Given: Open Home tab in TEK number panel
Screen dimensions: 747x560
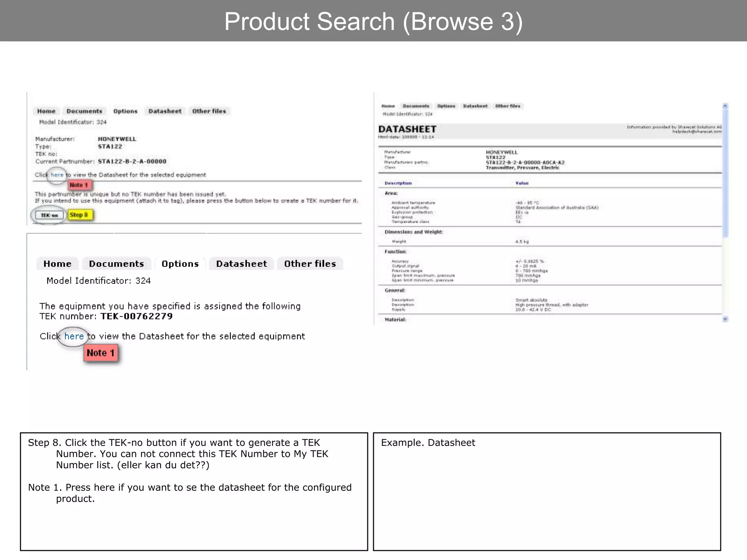Looking at the screenshot, I should (x=57, y=264).
